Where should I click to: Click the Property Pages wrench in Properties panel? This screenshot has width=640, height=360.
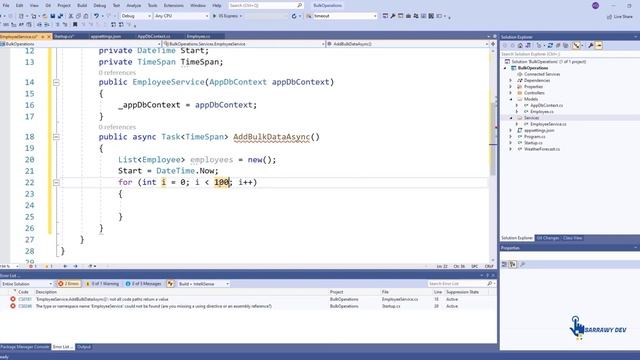(x=522, y=264)
